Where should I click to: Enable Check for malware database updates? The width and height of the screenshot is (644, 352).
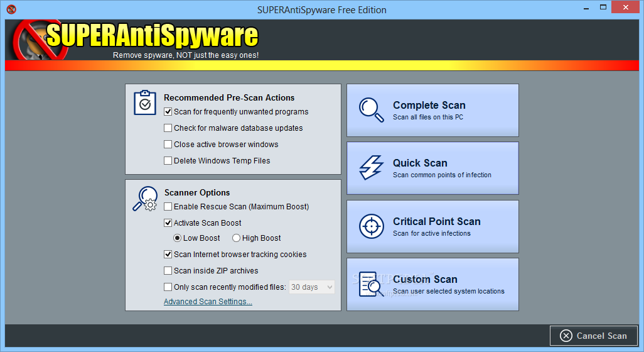[x=168, y=128]
